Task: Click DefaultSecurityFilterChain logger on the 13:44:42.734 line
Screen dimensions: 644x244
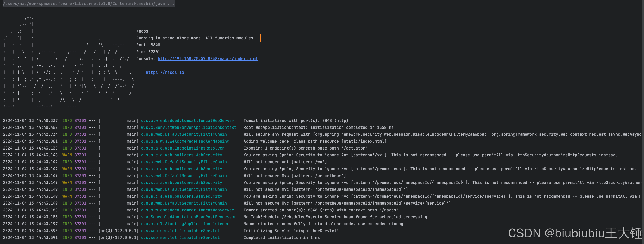Action: 184,134
